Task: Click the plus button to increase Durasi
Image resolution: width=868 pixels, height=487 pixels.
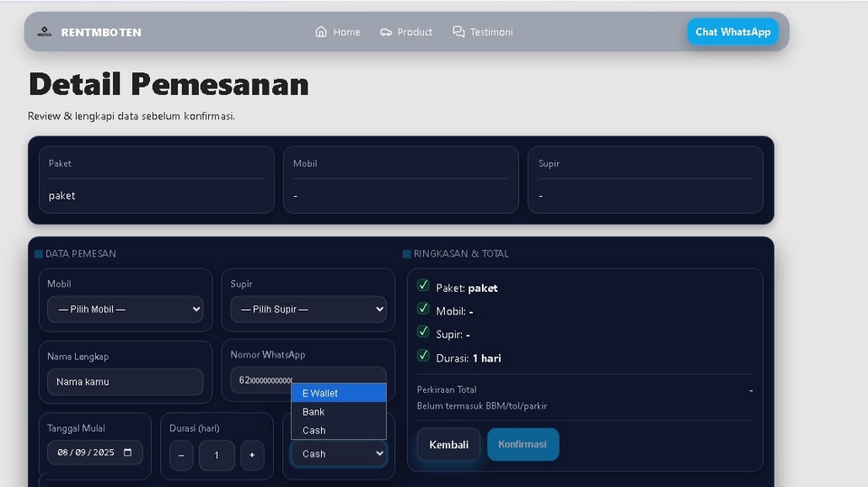Action: (252, 455)
